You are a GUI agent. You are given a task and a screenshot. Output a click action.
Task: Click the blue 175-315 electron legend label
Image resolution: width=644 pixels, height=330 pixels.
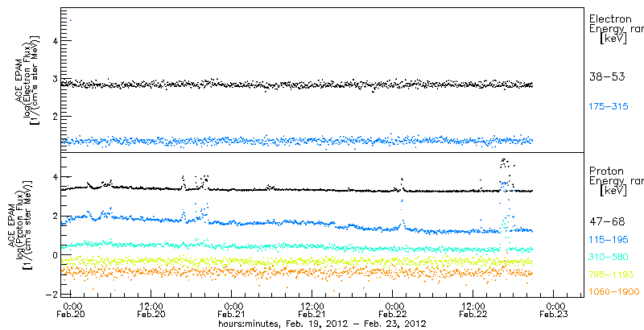pos(609,107)
